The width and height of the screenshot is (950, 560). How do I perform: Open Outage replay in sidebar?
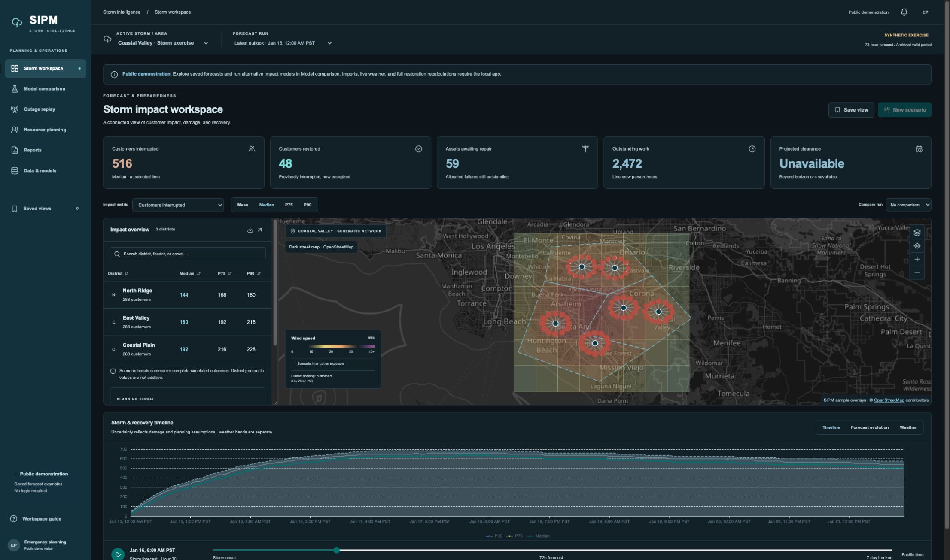[46, 109]
